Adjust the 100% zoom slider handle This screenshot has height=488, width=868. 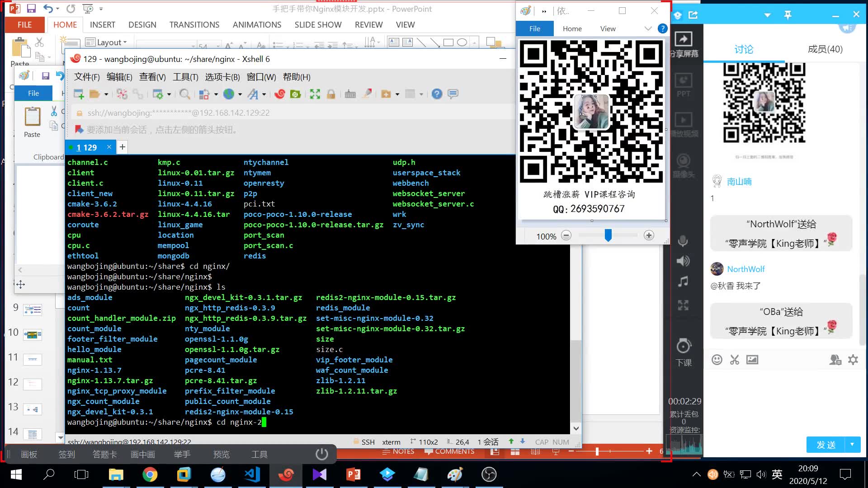[608, 235]
